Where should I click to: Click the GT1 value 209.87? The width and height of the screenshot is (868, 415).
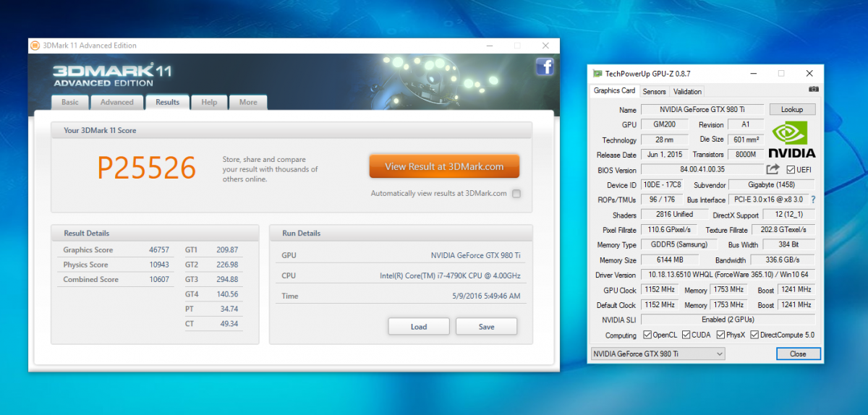click(227, 249)
